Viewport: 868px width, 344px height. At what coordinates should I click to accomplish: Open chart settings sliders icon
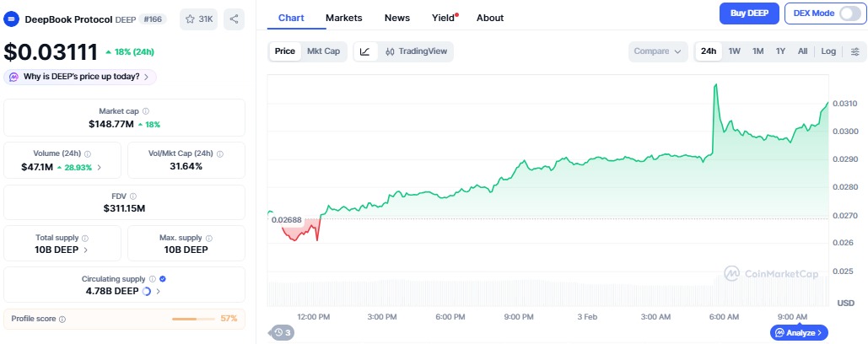(855, 51)
